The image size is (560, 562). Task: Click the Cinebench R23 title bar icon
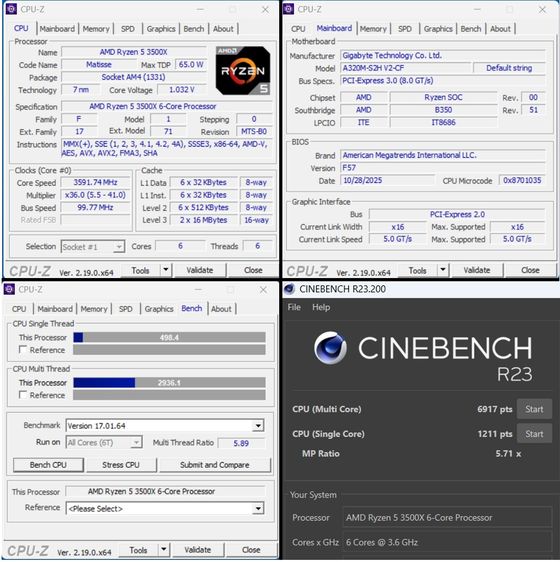point(289,289)
